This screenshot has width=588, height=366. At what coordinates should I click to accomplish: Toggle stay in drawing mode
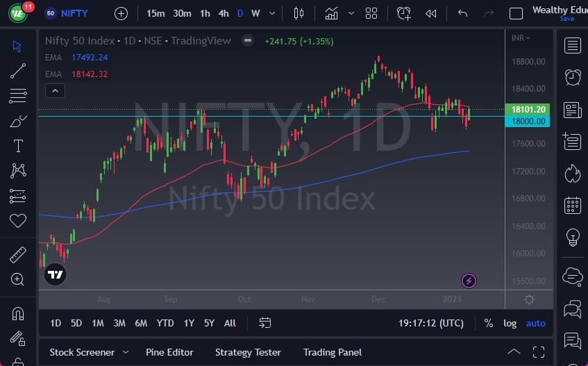(x=17, y=338)
